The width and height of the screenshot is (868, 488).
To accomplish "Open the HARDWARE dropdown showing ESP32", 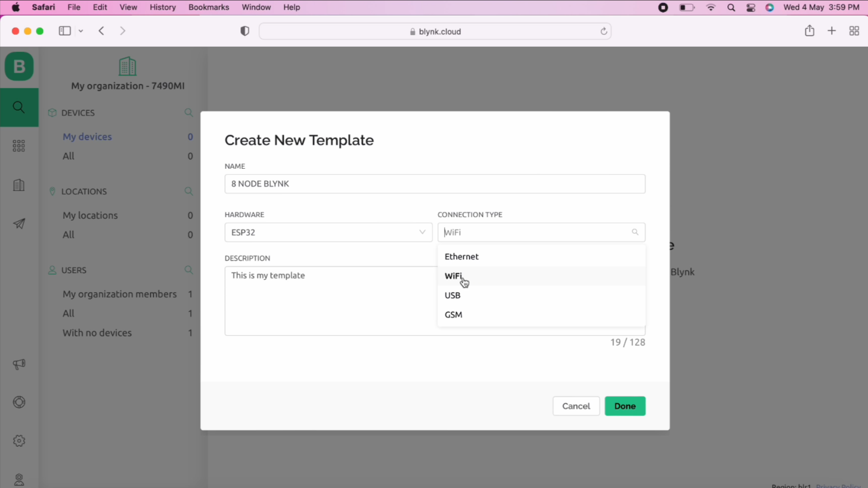I will point(328,232).
